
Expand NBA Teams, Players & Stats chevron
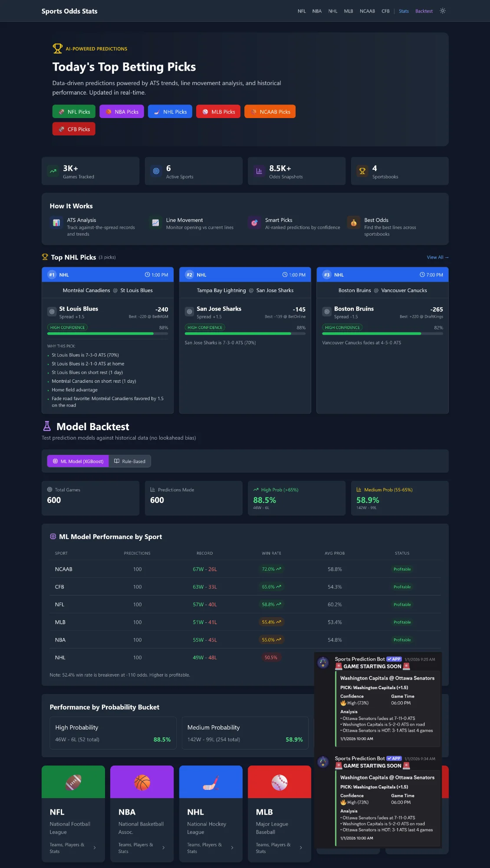click(164, 848)
